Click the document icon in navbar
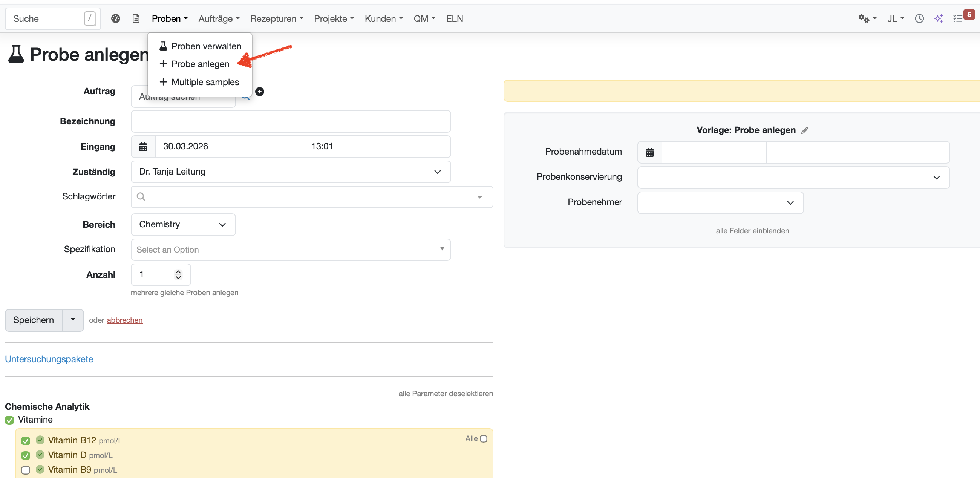The width and height of the screenshot is (980, 478). coord(136,18)
